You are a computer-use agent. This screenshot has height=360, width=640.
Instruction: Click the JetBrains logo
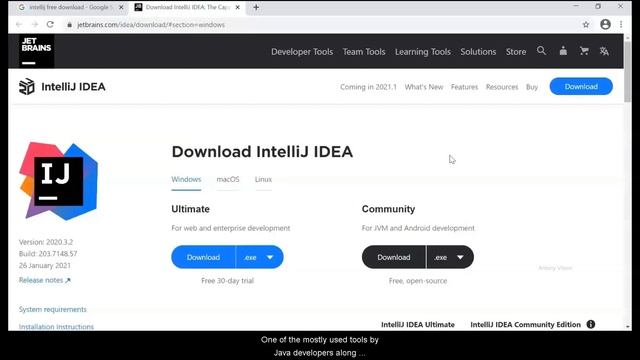click(x=36, y=51)
